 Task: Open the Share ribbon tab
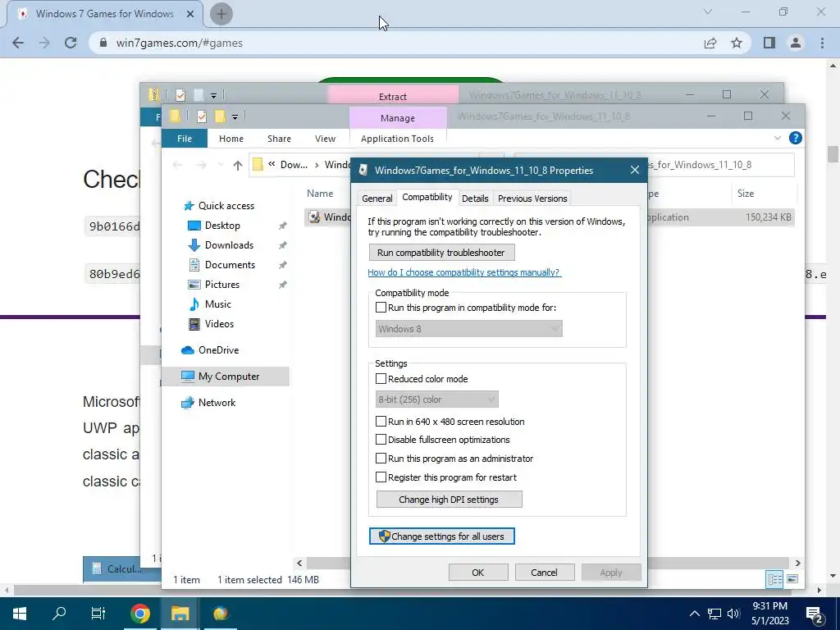(279, 138)
